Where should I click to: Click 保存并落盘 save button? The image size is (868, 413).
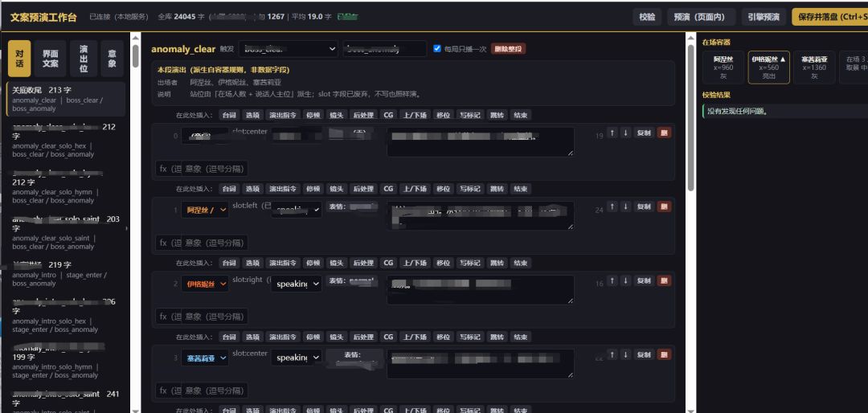(829, 17)
